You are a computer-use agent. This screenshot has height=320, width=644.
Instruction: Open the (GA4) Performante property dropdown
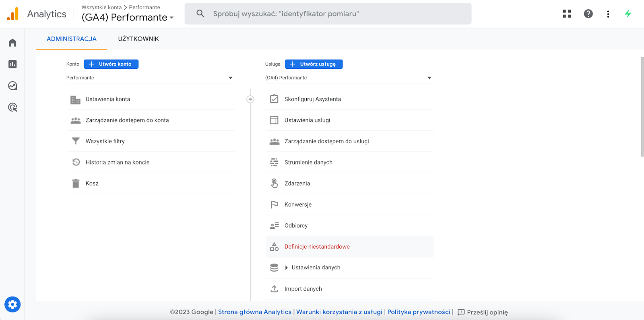point(349,78)
